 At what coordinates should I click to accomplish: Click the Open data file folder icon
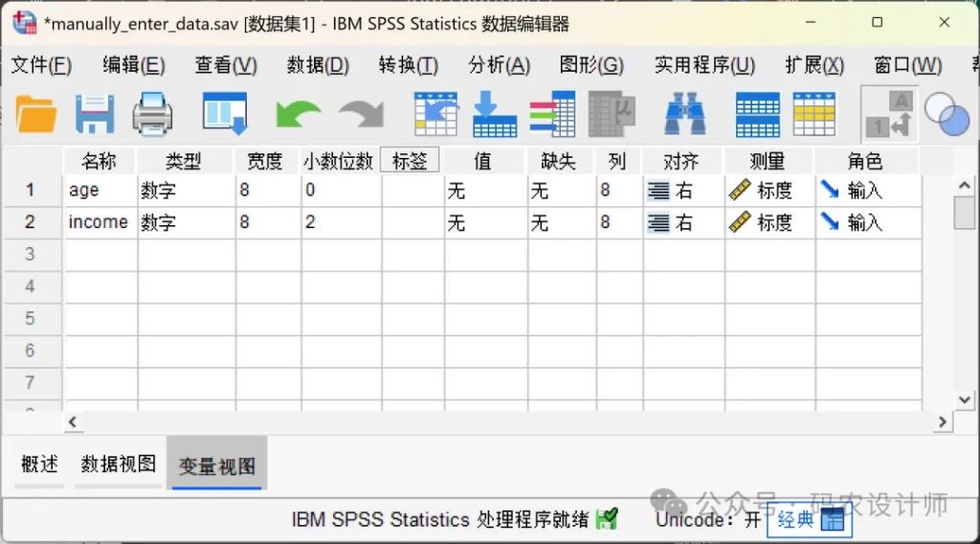36,115
